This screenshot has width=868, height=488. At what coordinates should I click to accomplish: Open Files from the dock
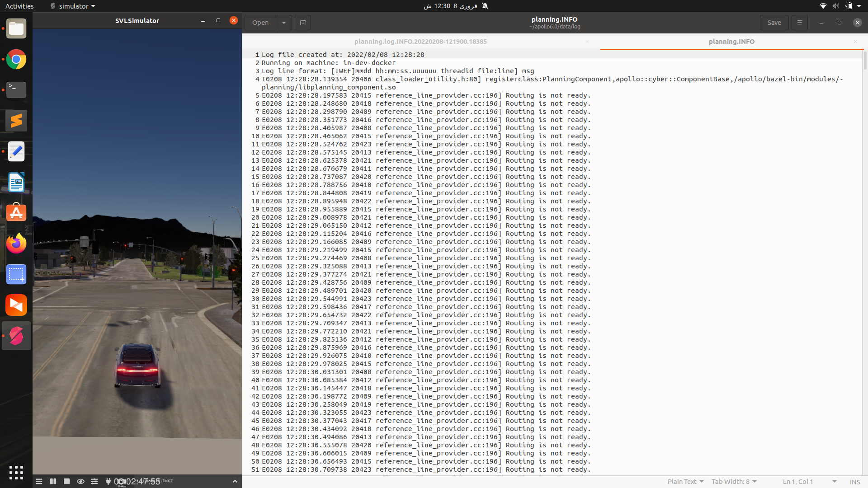[16, 28]
